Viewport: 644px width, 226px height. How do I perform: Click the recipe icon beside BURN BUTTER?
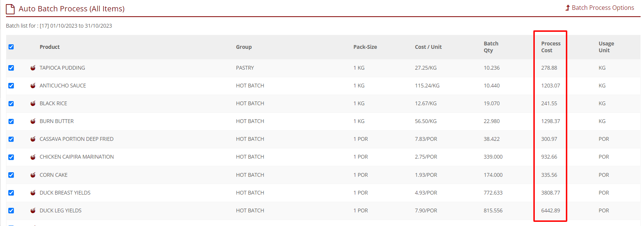point(33,121)
